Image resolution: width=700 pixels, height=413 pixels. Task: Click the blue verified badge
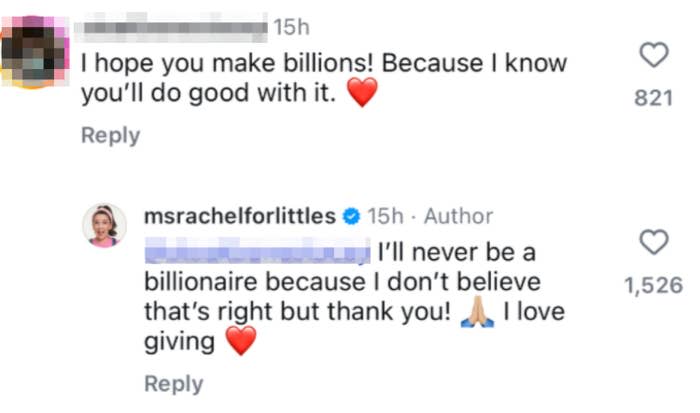click(351, 216)
